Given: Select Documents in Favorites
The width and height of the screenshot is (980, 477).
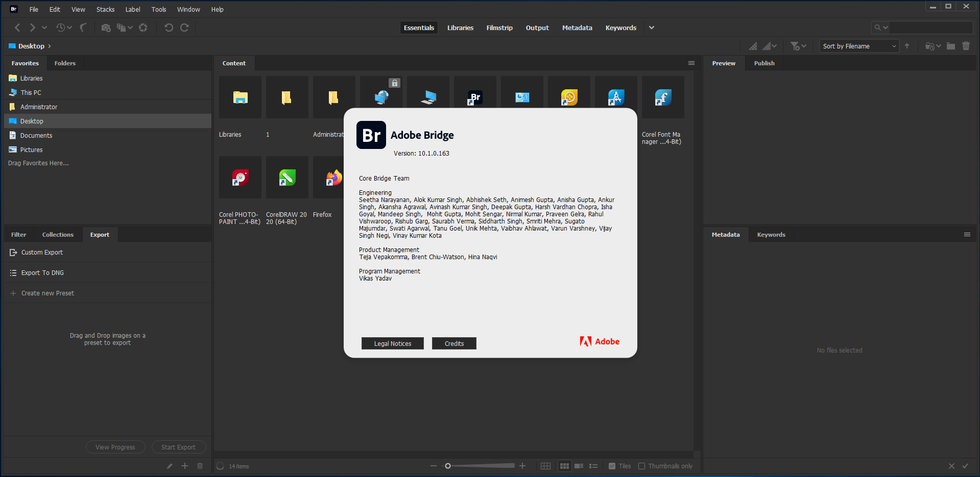Looking at the screenshot, I should coord(108,135).
